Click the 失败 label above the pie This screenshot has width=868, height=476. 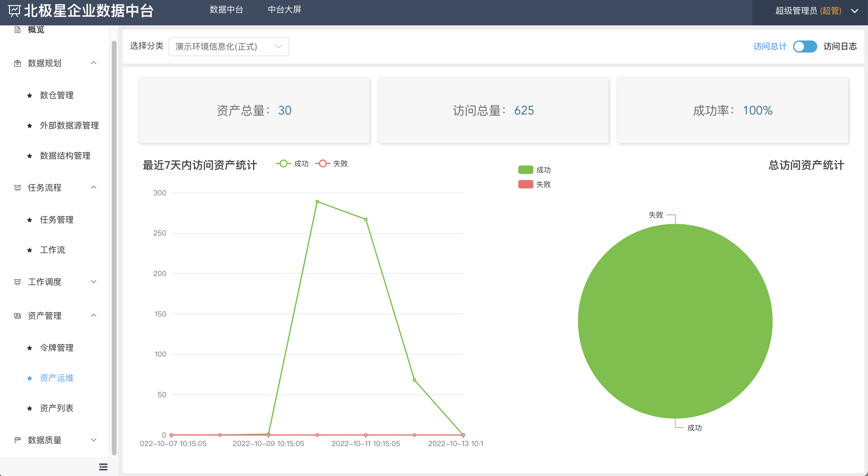656,215
